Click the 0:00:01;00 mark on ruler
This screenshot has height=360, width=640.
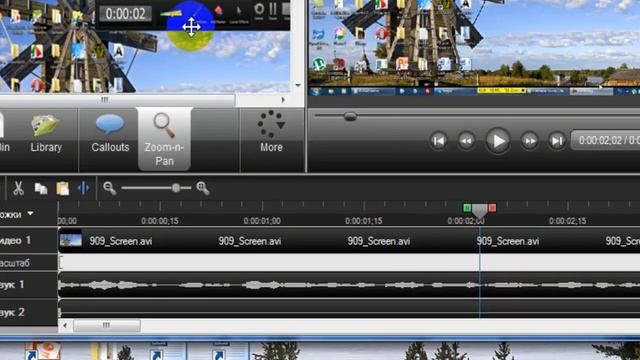(x=262, y=221)
